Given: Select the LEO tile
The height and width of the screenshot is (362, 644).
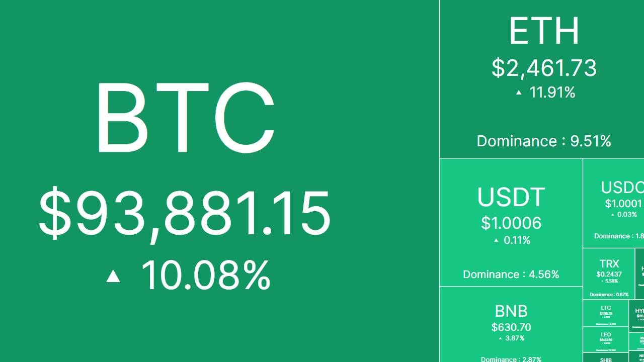Looking at the screenshot, I should [x=606, y=339].
